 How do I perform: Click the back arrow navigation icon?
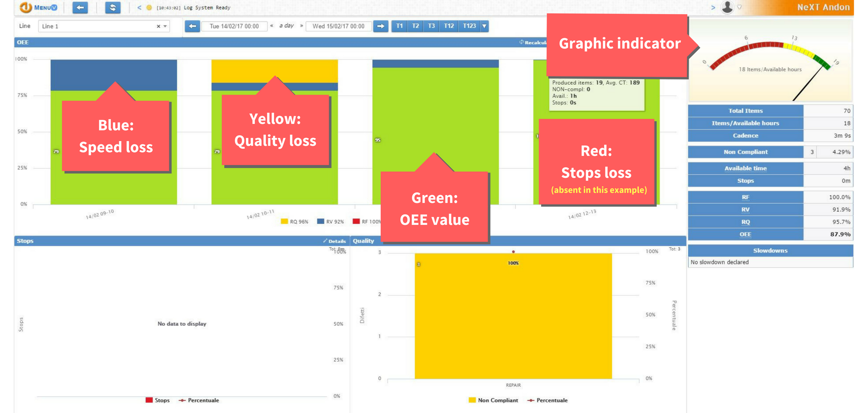coord(80,7)
